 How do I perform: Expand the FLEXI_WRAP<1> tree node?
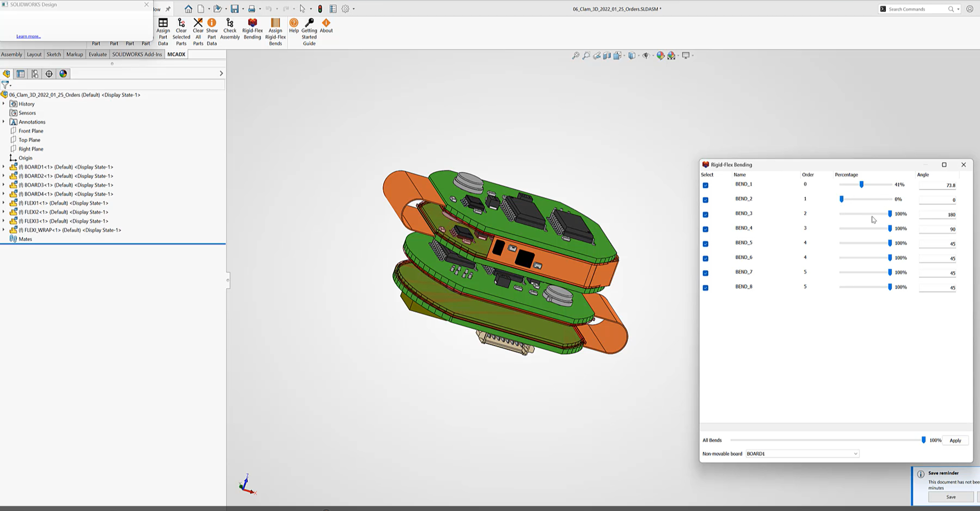click(x=4, y=230)
